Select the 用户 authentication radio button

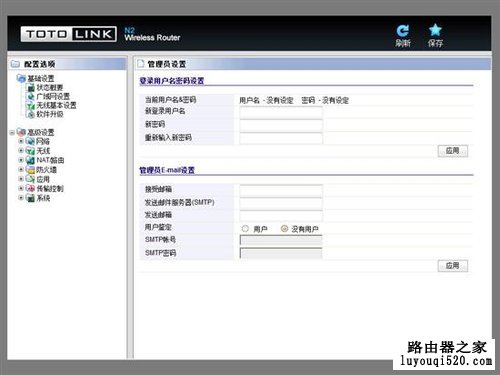[245, 229]
